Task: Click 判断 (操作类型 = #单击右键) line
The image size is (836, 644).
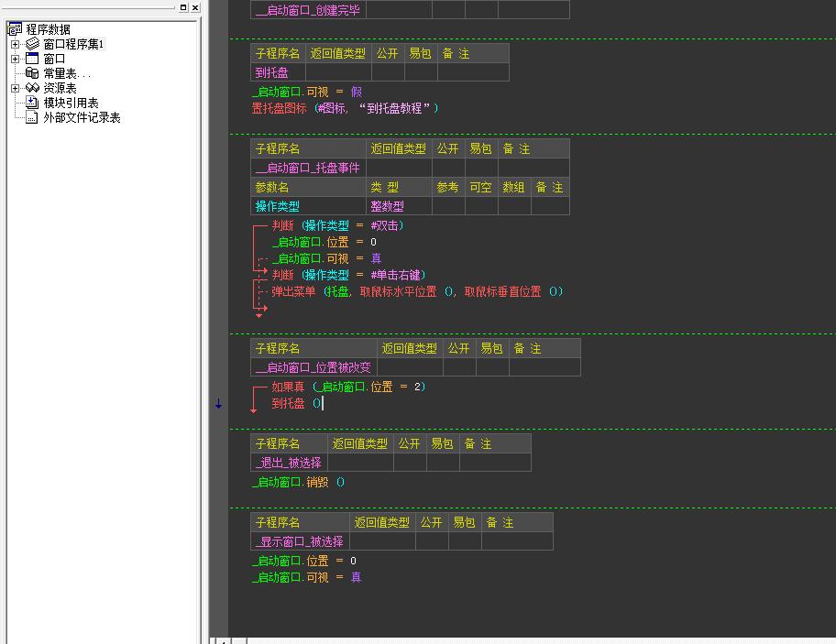Action: 348,275
